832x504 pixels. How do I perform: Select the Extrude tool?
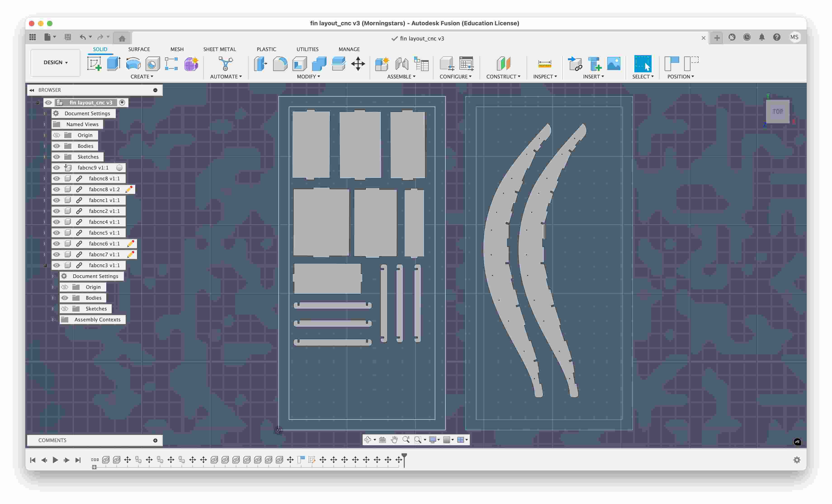114,64
